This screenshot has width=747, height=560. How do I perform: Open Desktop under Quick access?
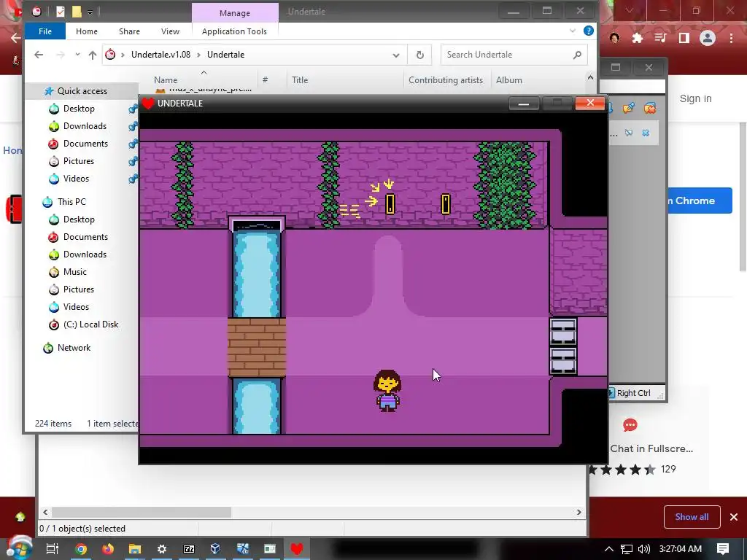pos(79,109)
